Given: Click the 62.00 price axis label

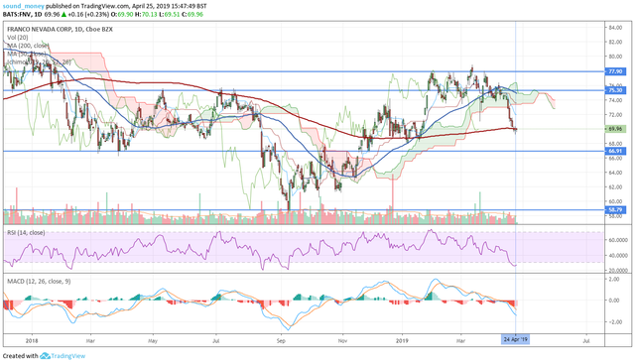Looking at the screenshot, I should tap(615, 187).
